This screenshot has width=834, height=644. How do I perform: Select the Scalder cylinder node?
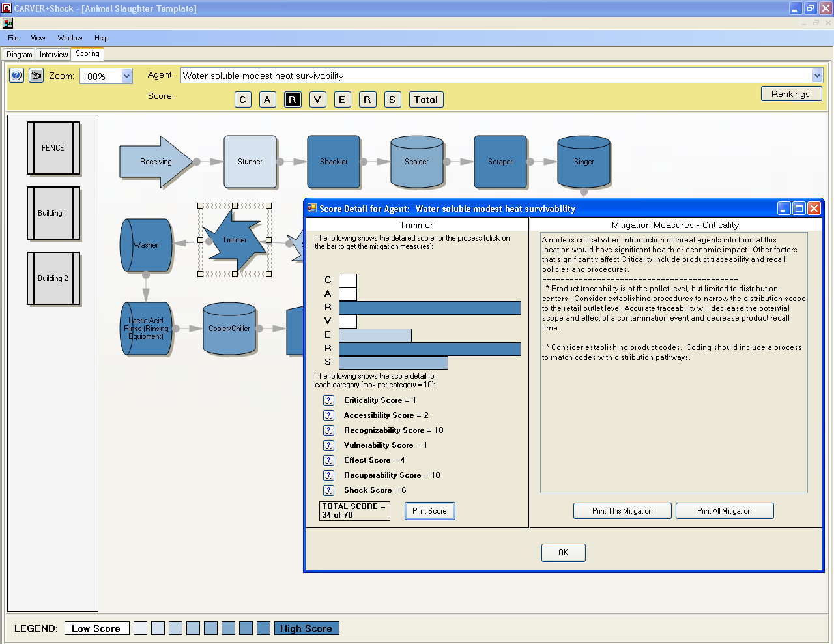click(x=417, y=162)
